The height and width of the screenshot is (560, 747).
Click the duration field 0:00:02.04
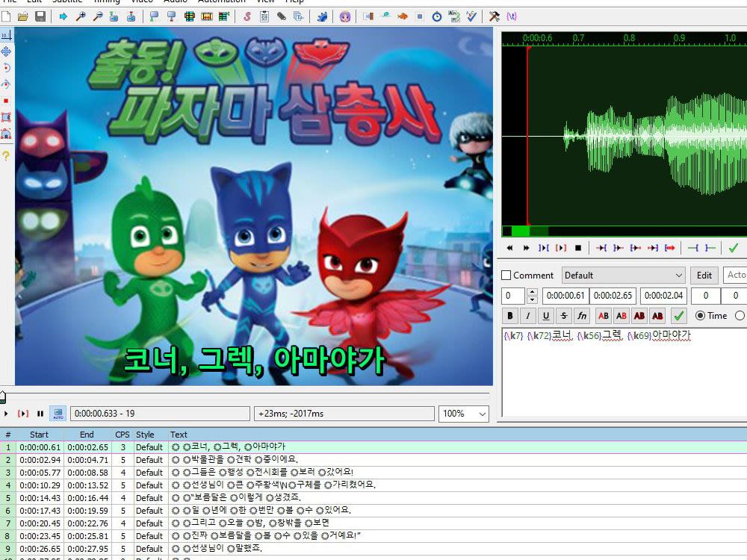663,296
